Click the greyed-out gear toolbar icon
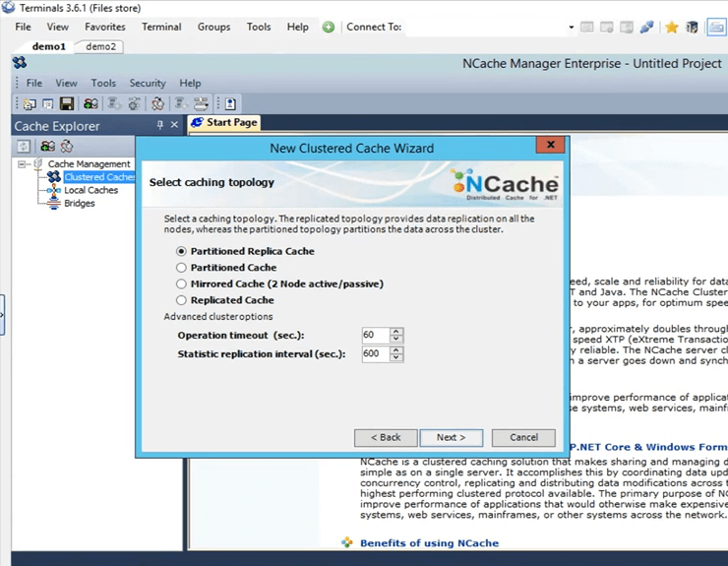 134,103
